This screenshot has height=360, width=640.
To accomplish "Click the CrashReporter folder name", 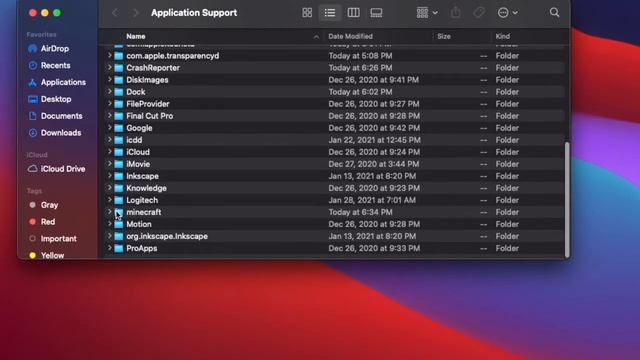I will [153, 68].
